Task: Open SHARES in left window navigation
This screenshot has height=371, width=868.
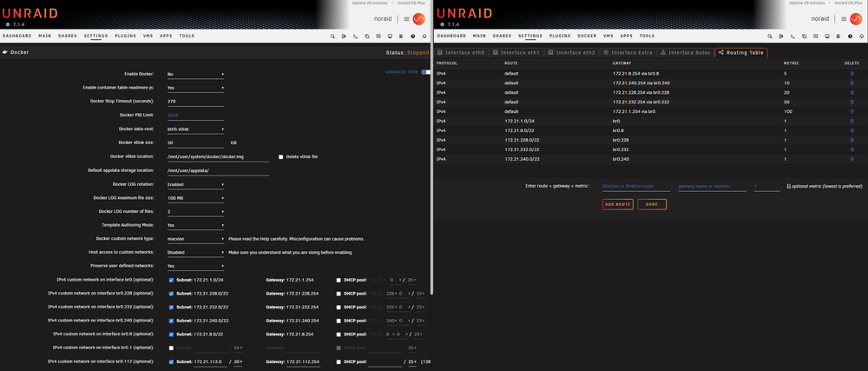Action: (68, 36)
